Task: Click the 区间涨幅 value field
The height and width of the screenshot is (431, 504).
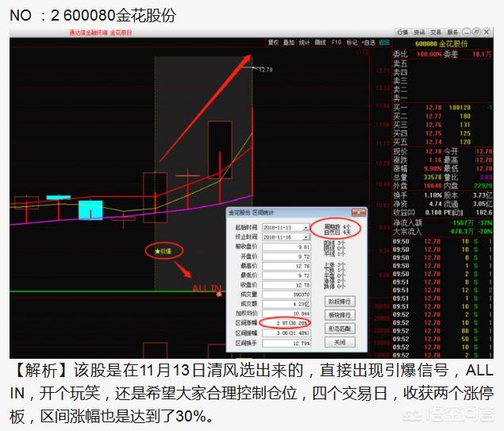Action: tap(287, 323)
